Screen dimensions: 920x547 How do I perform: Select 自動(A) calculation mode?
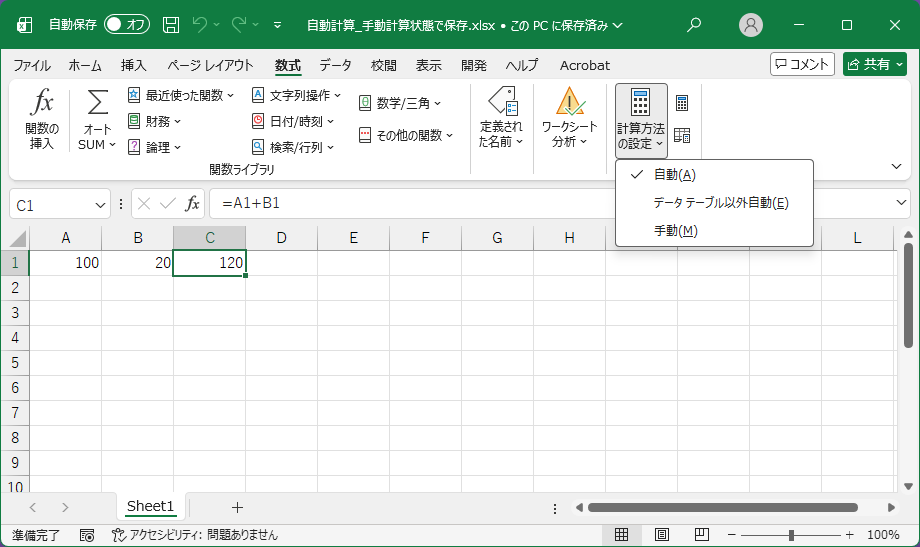(714, 175)
